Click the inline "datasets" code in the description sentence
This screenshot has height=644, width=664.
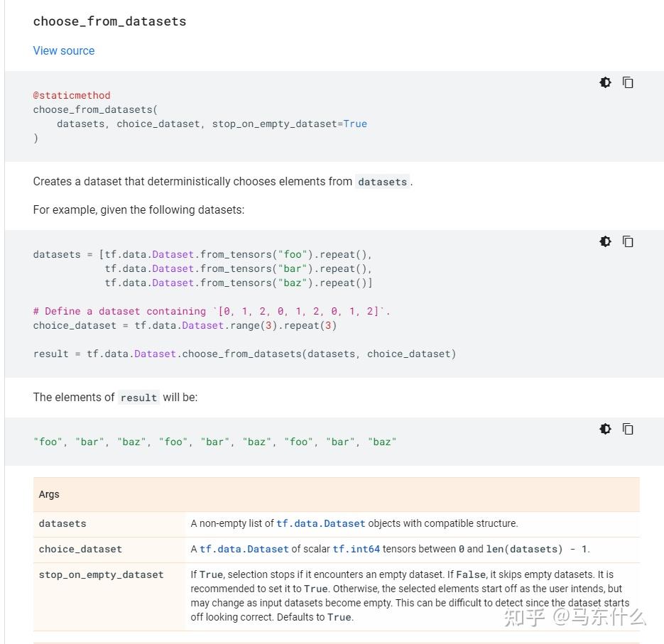coord(382,182)
